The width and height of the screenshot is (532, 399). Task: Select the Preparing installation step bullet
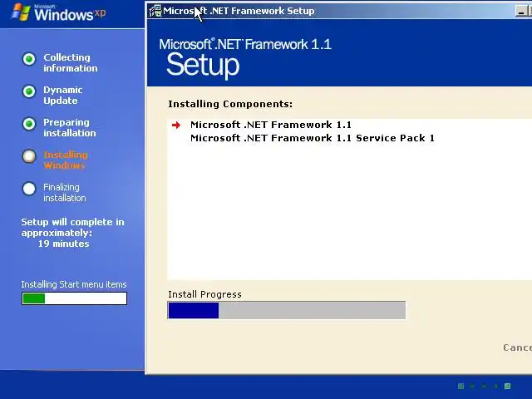29,124
